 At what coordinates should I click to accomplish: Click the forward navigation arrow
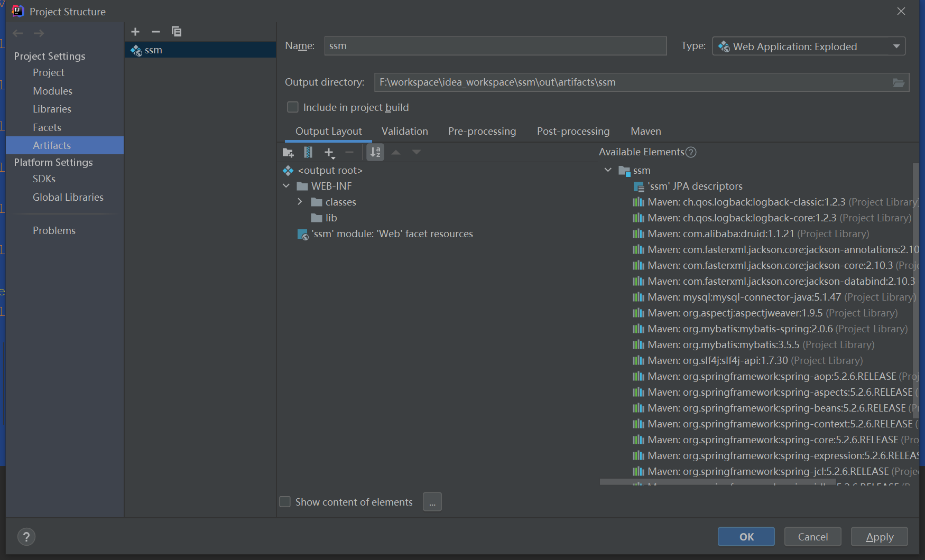coord(39,33)
